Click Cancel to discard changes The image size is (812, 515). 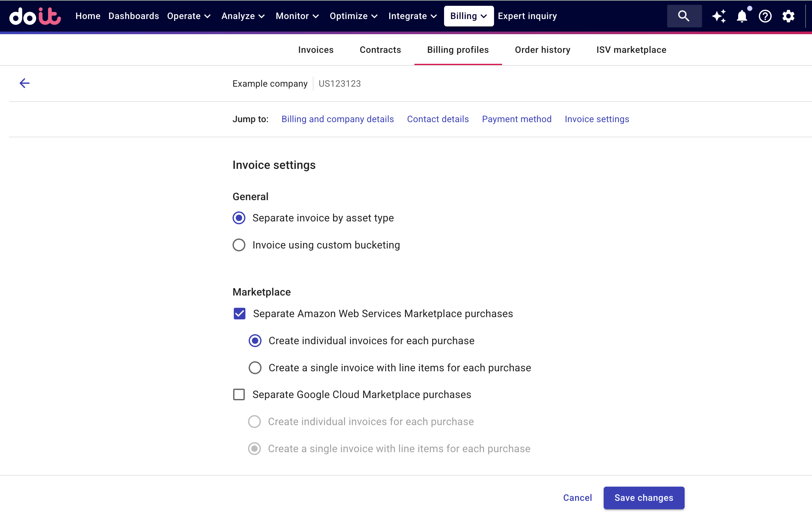tap(577, 498)
